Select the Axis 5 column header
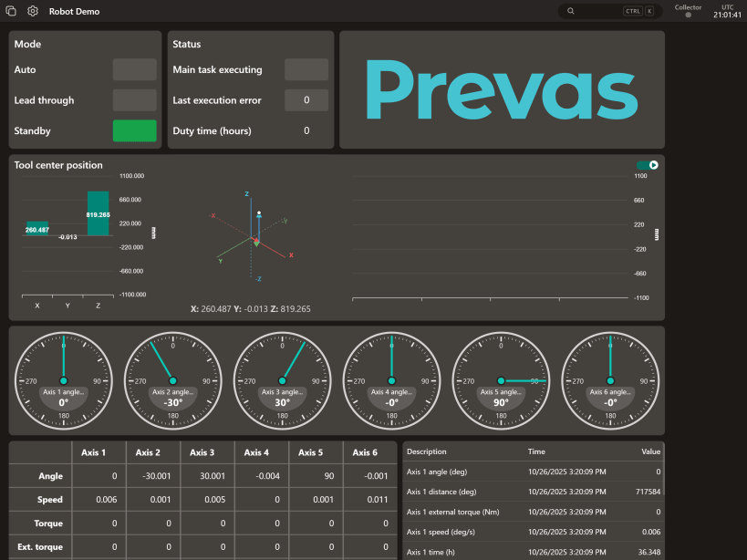This screenshot has height=560, width=747. tap(316, 452)
